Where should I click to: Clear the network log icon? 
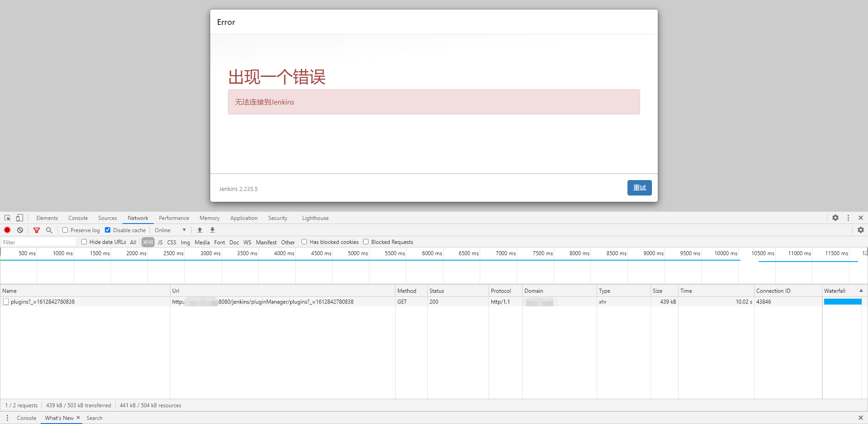click(20, 230)
